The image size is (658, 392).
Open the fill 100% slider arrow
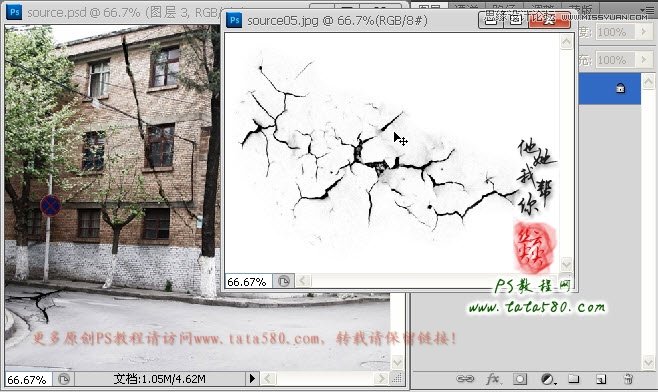643,60
